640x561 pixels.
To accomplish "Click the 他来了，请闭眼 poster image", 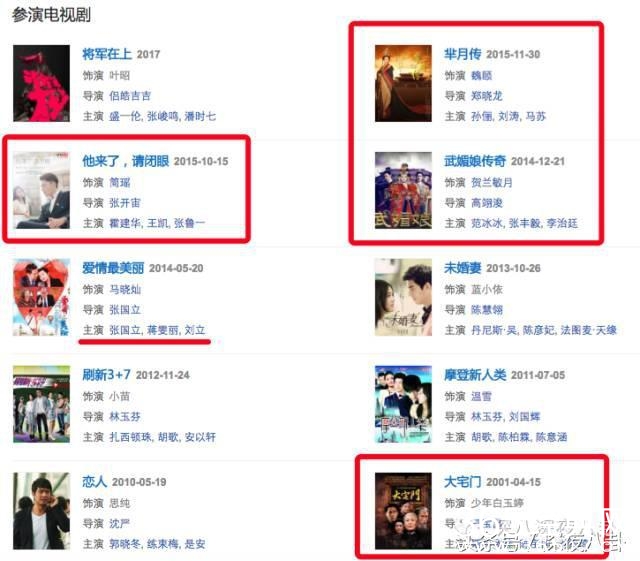I will 41,190.
